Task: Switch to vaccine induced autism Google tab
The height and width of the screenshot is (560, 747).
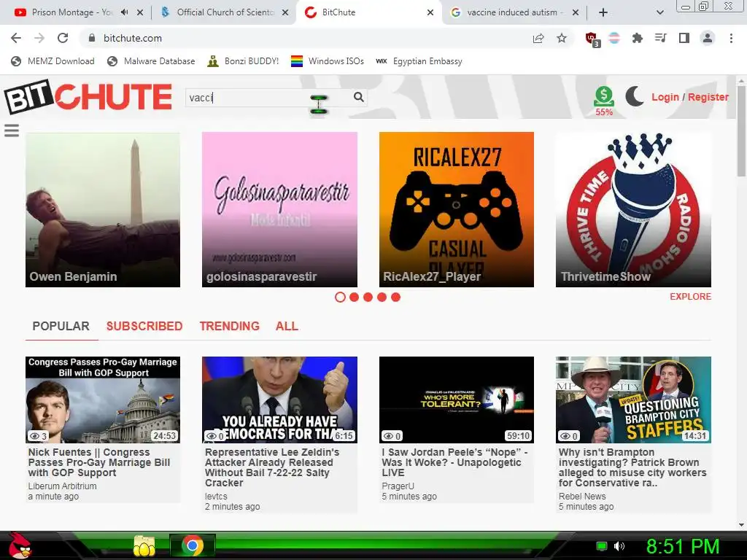Action: coord(514,12)
